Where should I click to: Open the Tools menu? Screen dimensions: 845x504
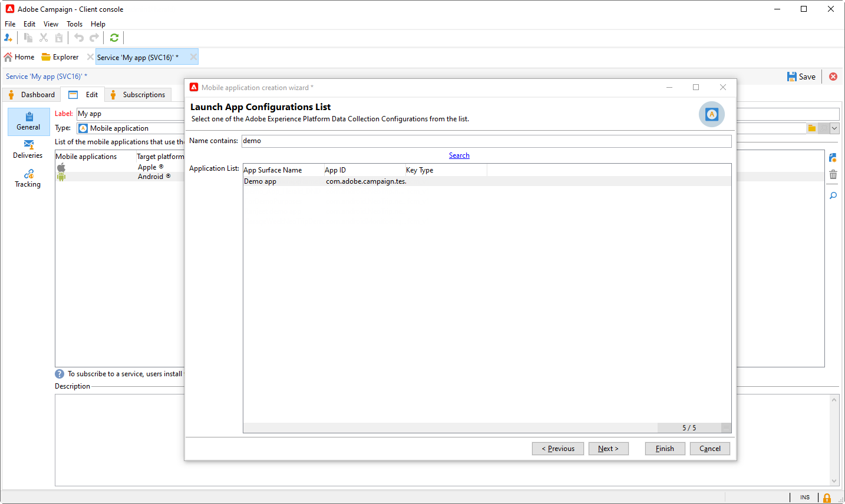74,24
